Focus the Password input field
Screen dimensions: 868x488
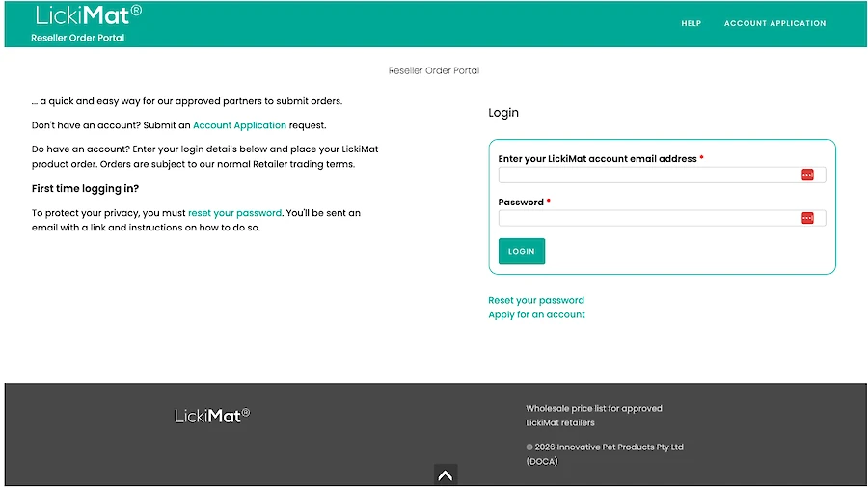[662, 218]
